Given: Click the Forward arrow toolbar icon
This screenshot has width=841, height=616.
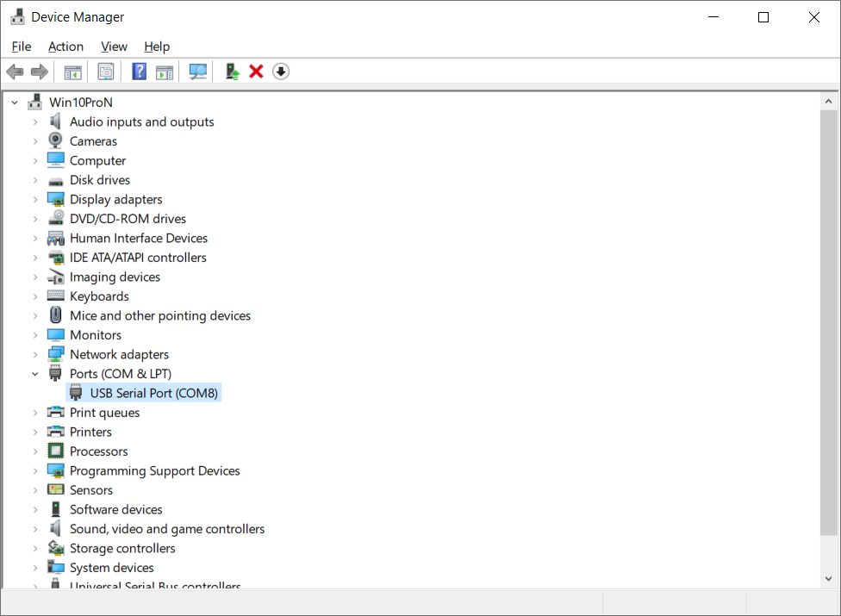Looking at the screenshot, I should click(x=40, y=72).
